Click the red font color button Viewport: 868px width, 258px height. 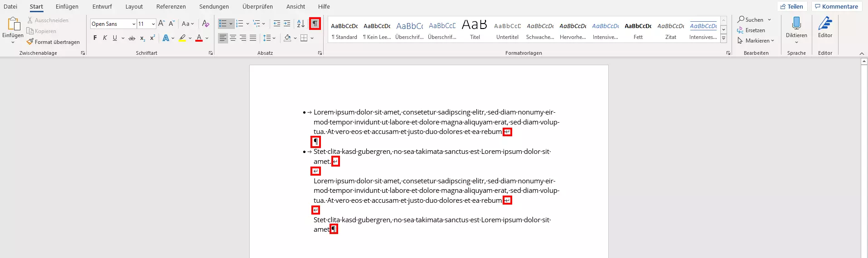[x=199, y=38]
